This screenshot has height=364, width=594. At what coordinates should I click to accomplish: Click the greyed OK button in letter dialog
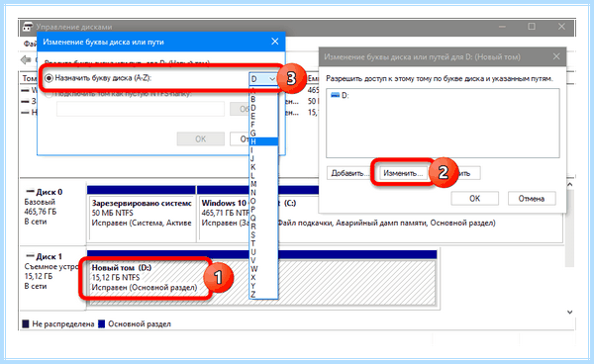pos(200,138)
